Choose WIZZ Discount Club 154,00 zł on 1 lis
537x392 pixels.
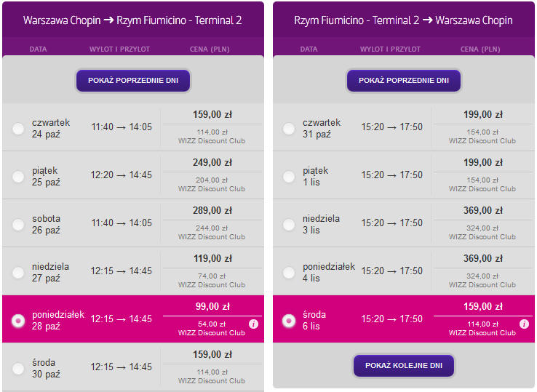coord(482,184)
